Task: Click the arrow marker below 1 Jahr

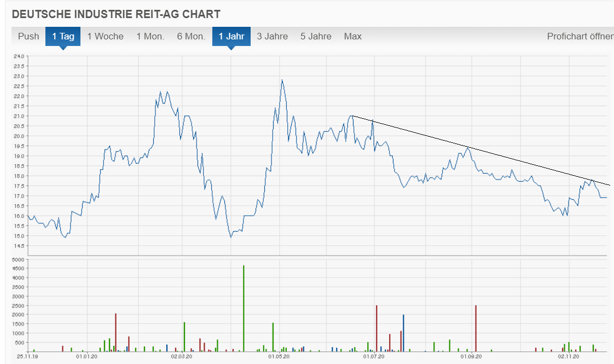Action: (x=231, y=48)
